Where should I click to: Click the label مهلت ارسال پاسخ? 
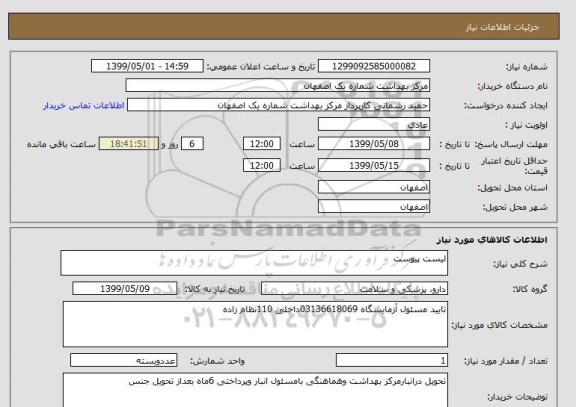tap(511, 144)
